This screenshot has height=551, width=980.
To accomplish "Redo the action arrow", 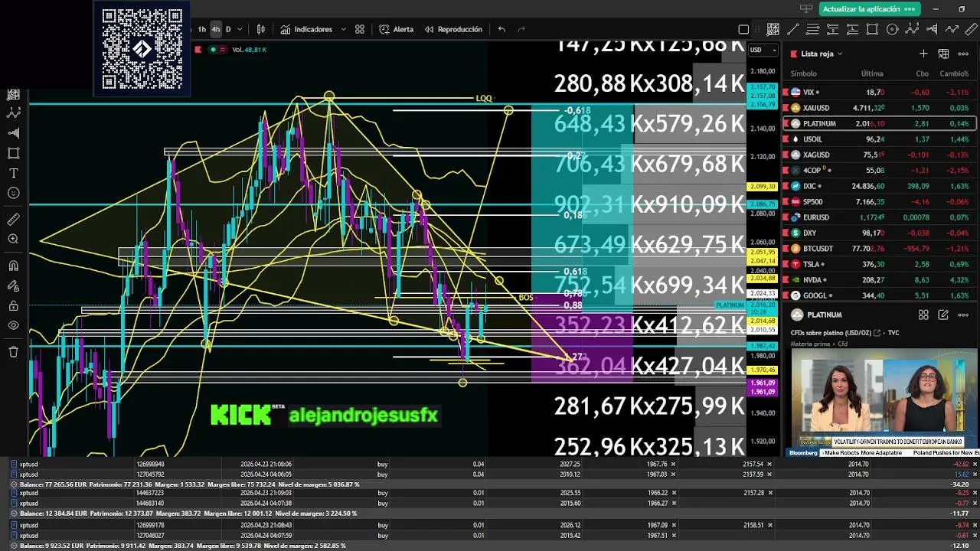I will tap(521, 29).
